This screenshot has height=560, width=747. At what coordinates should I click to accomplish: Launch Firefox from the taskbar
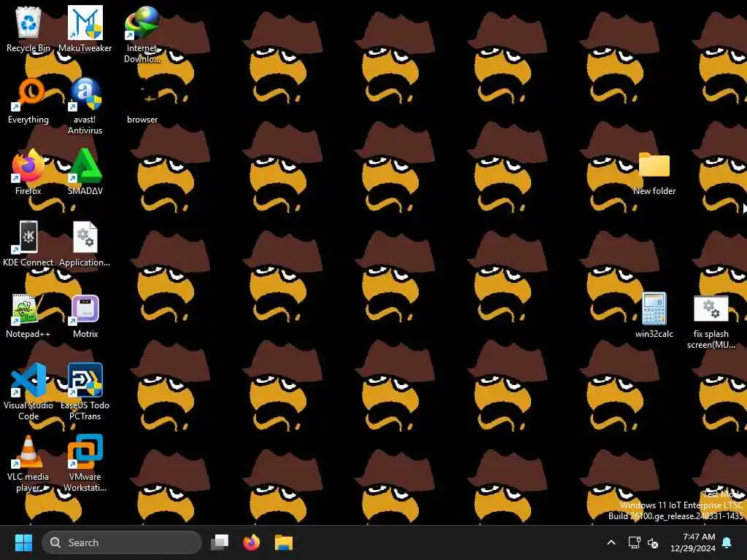click(252, 542)
